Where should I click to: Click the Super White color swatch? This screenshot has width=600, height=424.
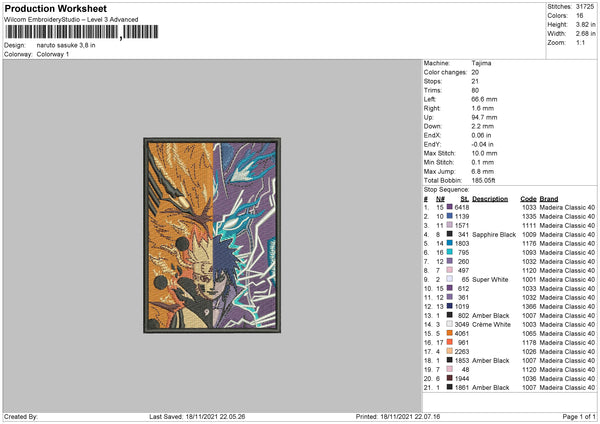(x=450, y=279)
